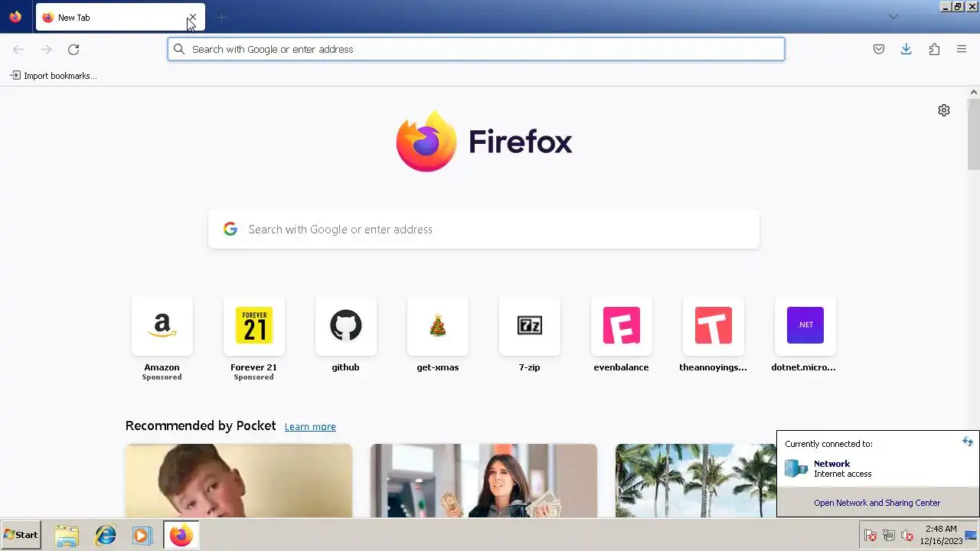Click the network tray icon
Viewport: 980px width, 551px height.
click(x=889, y=536)
